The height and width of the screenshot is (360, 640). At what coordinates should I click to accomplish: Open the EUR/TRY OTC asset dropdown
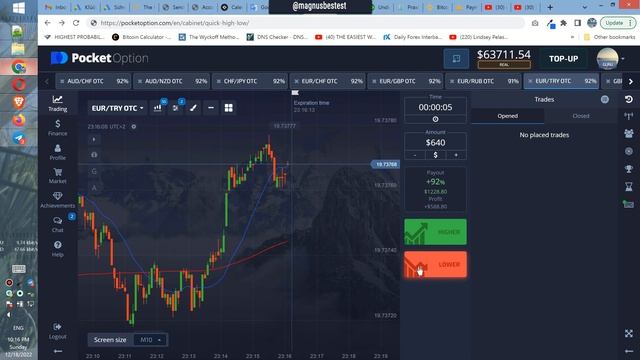[117, 108]
